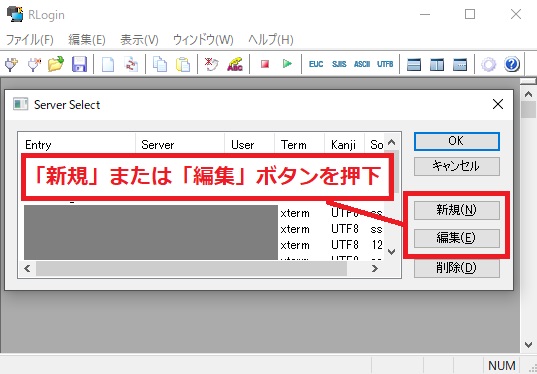Open the 表示(V) menu

[x=139, y=40]
